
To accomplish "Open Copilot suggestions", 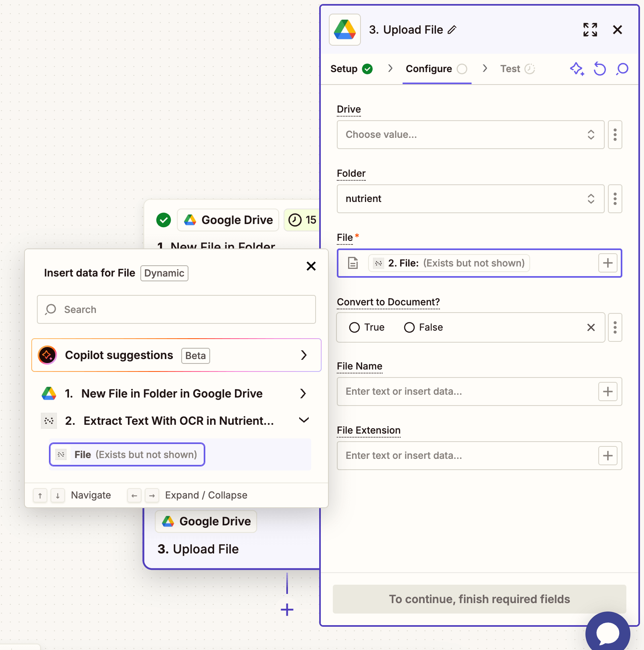I will pyautogui.click(x=176, y=355).
